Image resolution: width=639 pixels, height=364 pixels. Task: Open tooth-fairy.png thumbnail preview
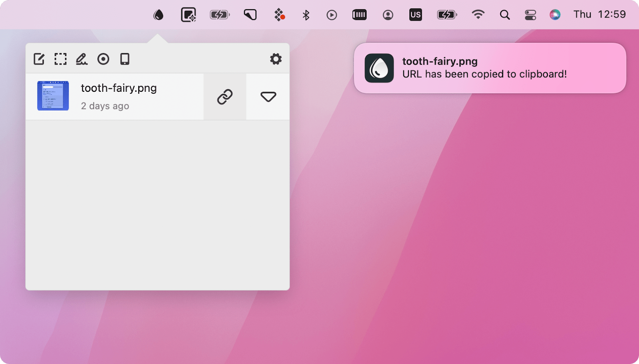pyautogui.click(x=53, y=96)
